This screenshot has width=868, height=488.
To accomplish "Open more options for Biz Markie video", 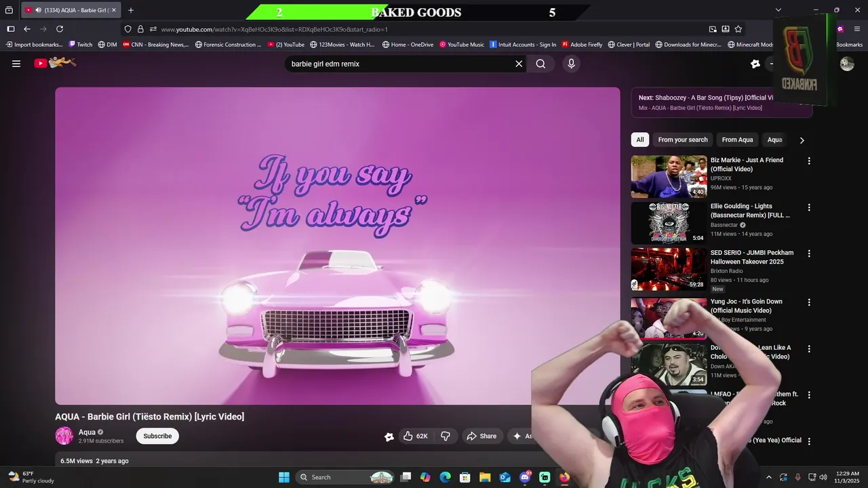I will click(x=808, y=161).
